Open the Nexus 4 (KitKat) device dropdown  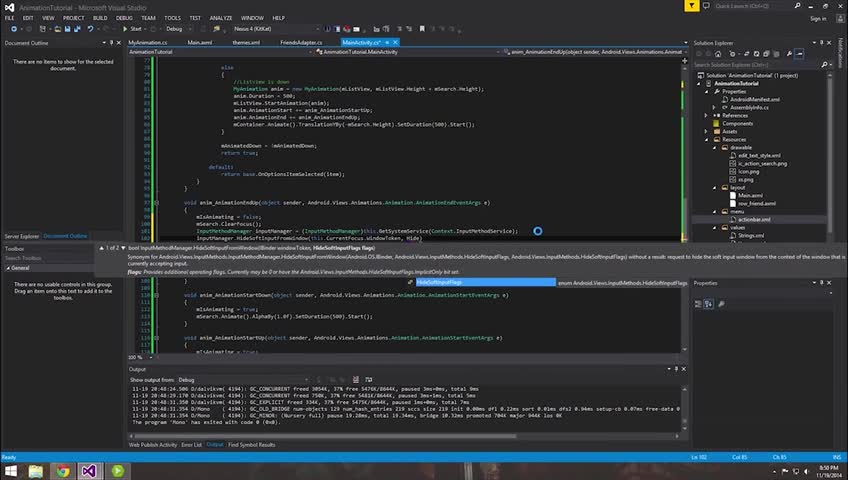pos(276,29)
